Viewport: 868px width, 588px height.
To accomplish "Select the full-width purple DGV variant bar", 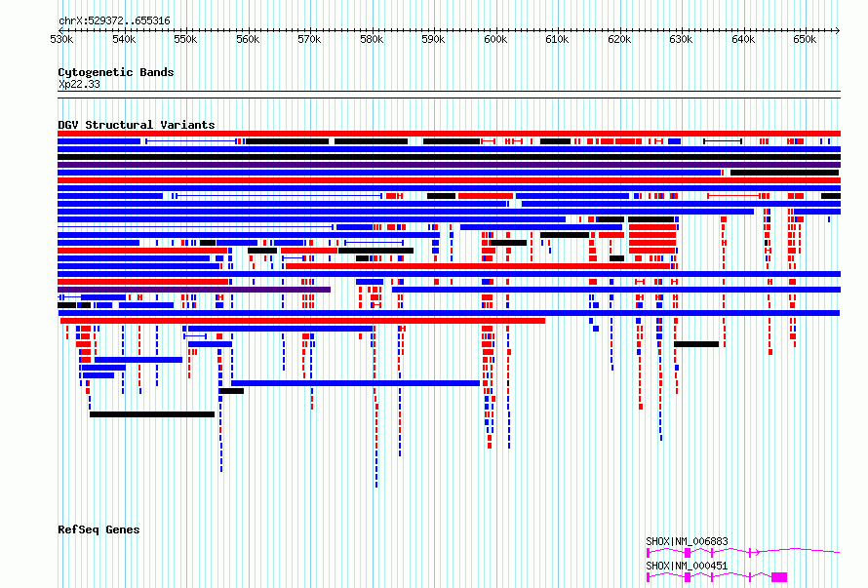I will 449,165.
